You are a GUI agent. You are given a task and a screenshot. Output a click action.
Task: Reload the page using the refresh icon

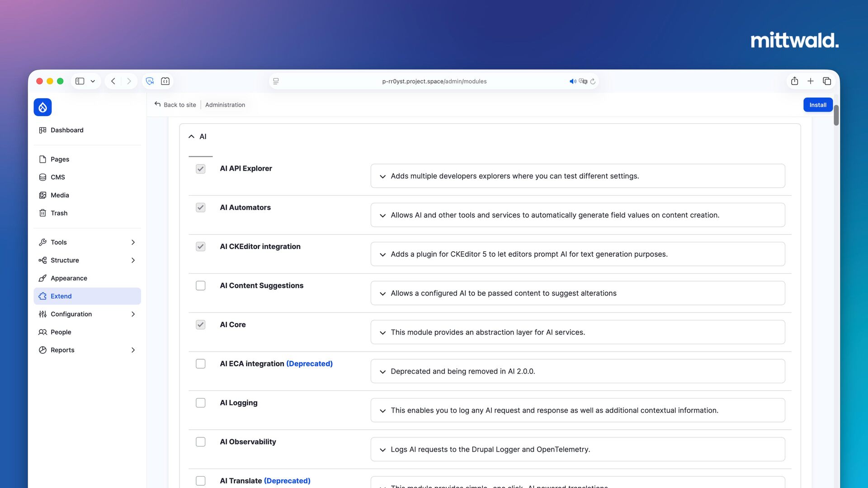(593, 81)
